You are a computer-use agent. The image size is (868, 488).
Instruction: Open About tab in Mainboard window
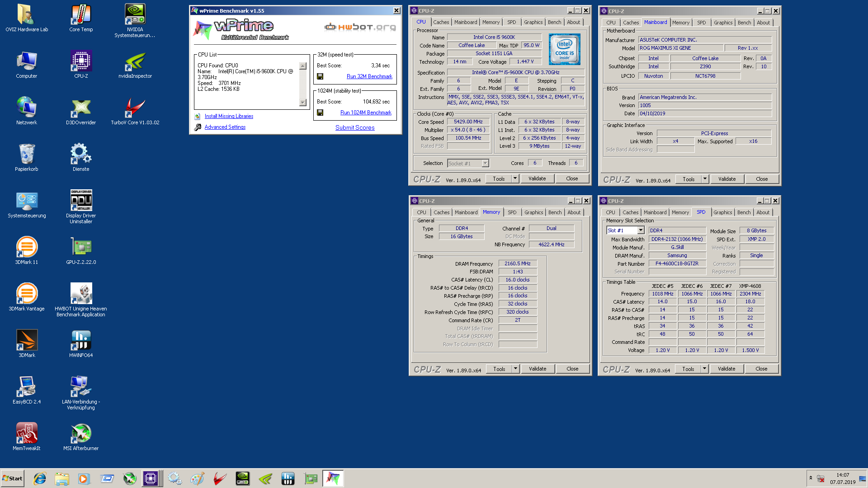pos(763,23)
